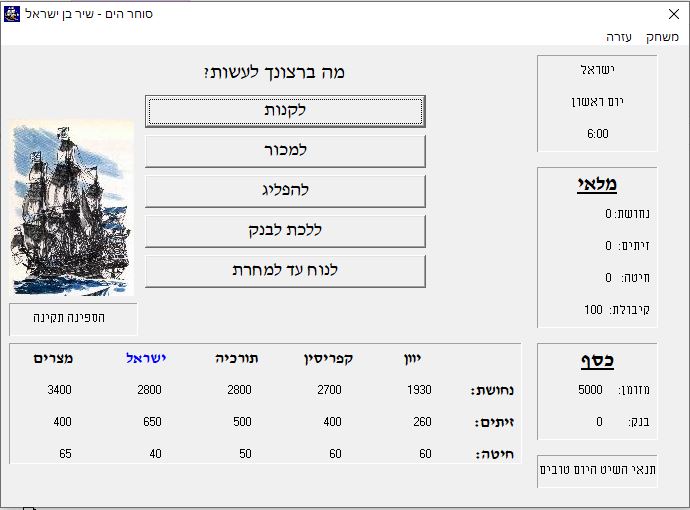Click the question מה ברצונך לעשות
Screen dimensions: 690x510
[274, 72]
